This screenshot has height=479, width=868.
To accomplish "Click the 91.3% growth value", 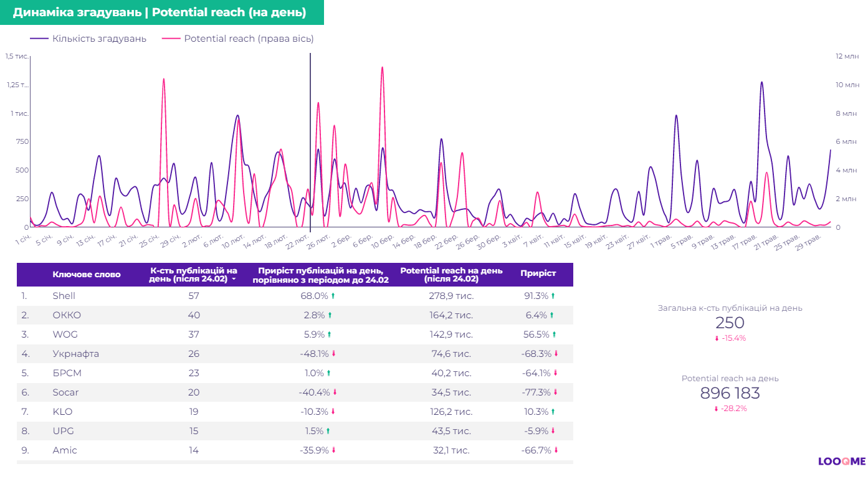I will point(536,296).
